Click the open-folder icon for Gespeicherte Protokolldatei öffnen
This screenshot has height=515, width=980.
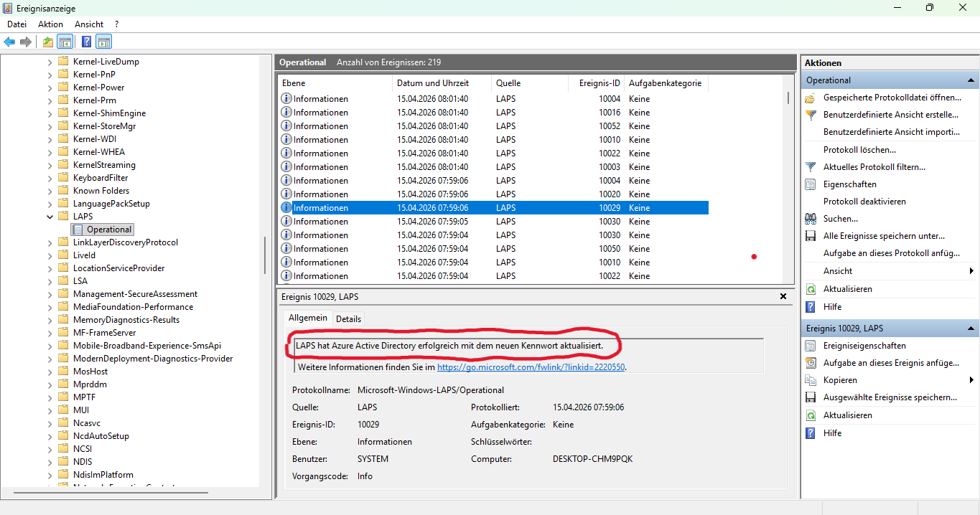811,98
